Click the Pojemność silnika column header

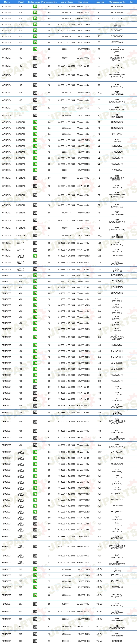click(x=49, y=2)
